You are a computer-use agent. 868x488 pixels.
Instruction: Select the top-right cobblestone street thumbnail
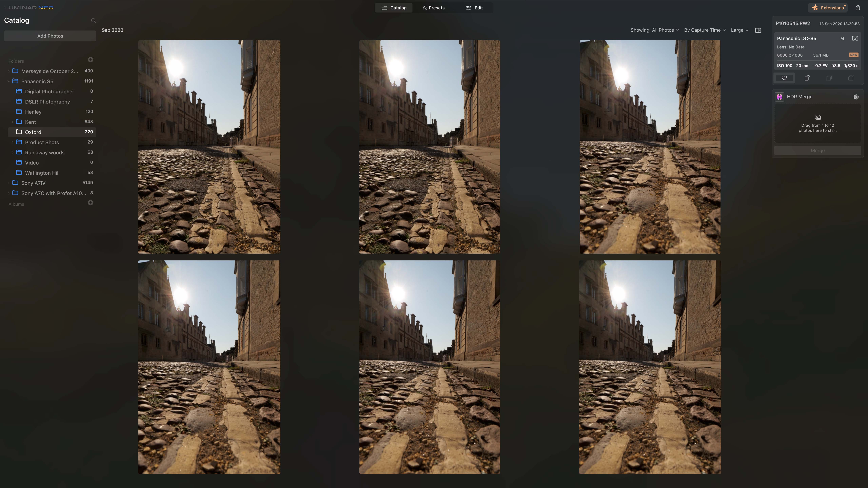(650, 147)
